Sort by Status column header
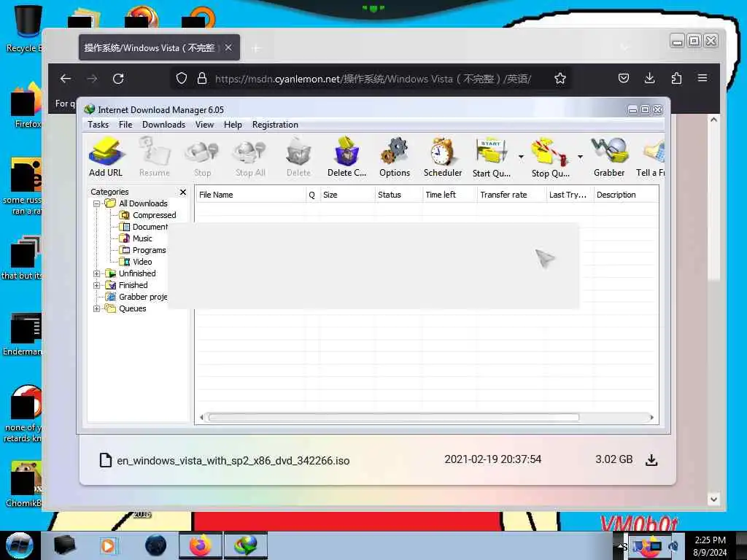The height and width of the screenshot is (560, 747). (398, 195)
